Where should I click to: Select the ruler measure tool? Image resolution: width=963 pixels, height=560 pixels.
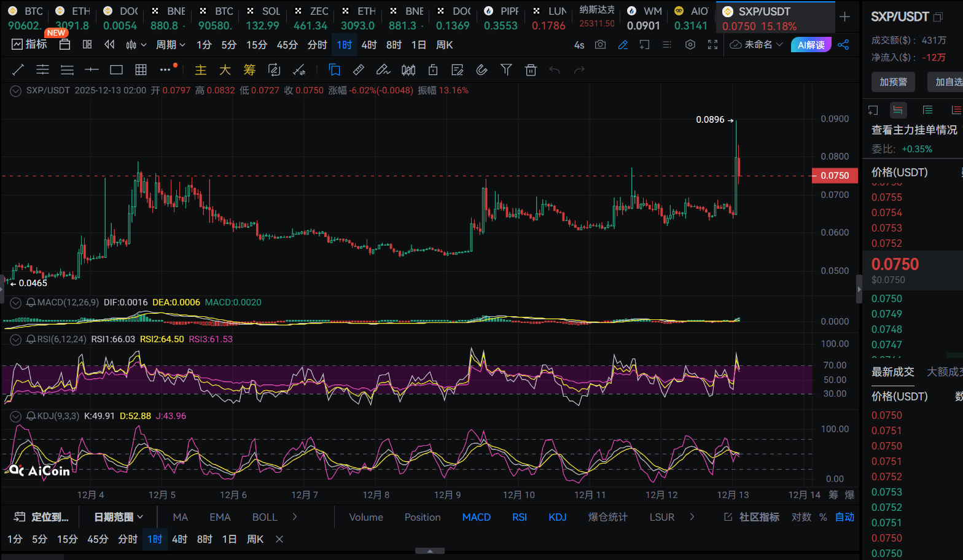tap(359, 70)
